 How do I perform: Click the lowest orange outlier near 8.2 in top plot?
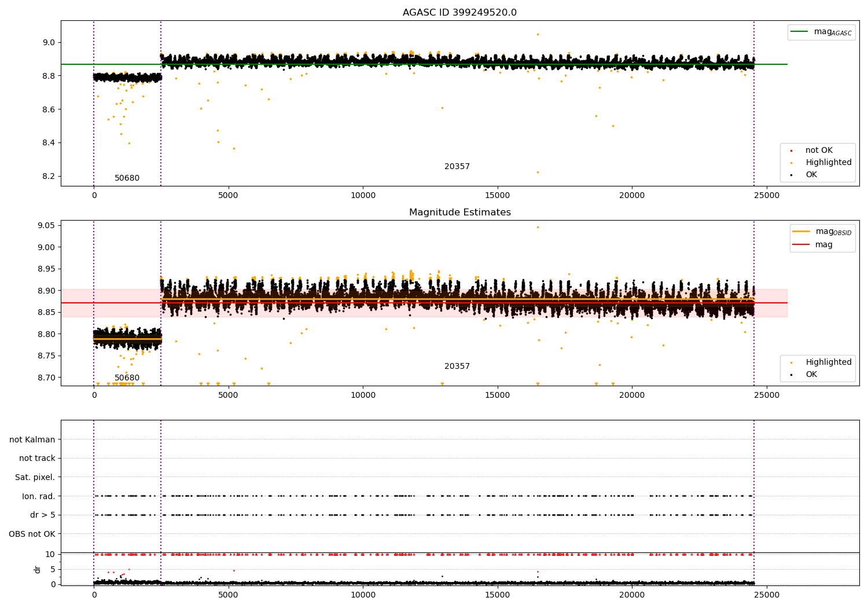tap(538, 172)
